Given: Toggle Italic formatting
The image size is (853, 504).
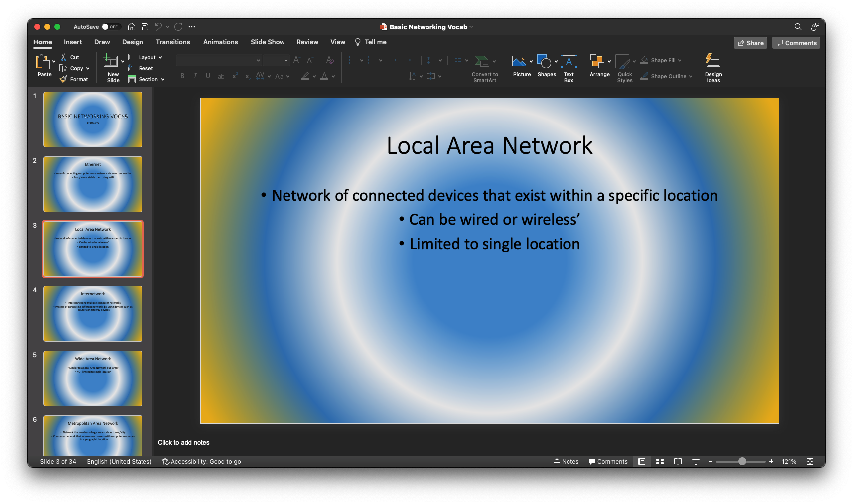Looking at the screenshot, I should [x=195, y=76].
